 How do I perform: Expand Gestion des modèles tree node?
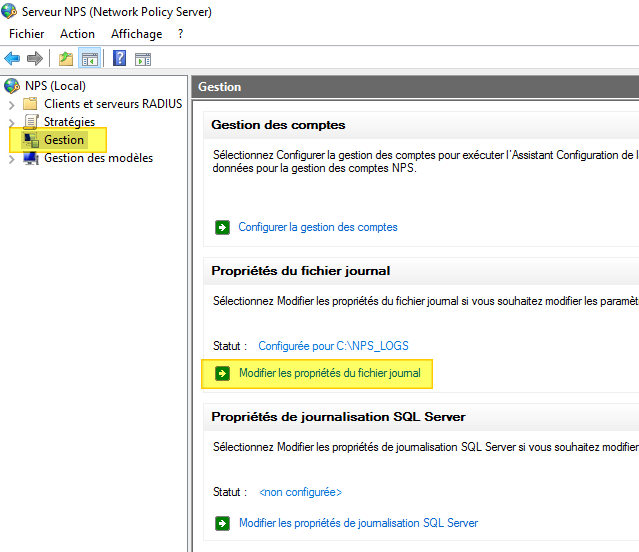pyautogui.click(x=11, y=158)
